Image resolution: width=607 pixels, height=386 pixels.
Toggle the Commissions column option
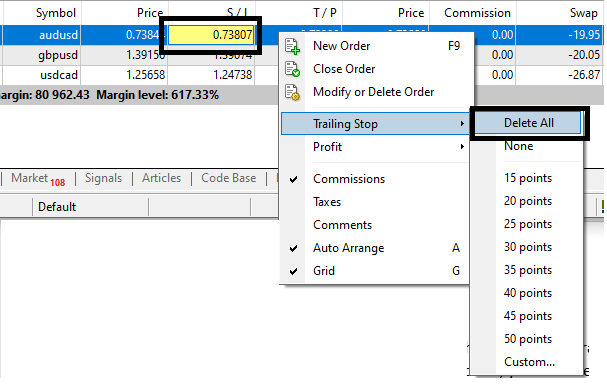click(x=376, y=179)
